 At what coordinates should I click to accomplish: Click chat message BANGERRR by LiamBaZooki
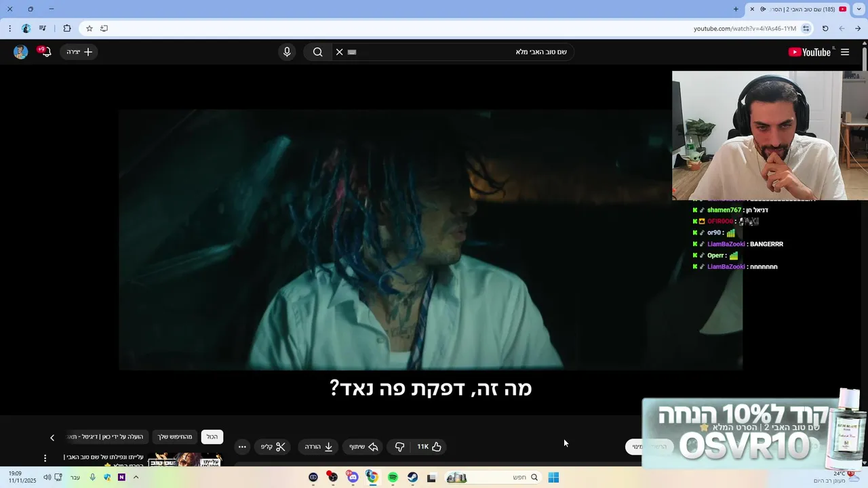pyautogui.click(x=766, y=244)
